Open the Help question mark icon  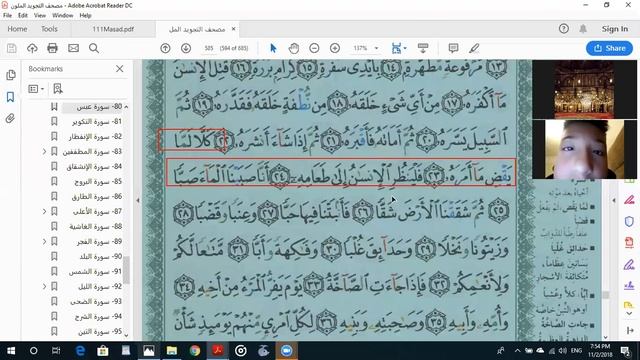564,29
